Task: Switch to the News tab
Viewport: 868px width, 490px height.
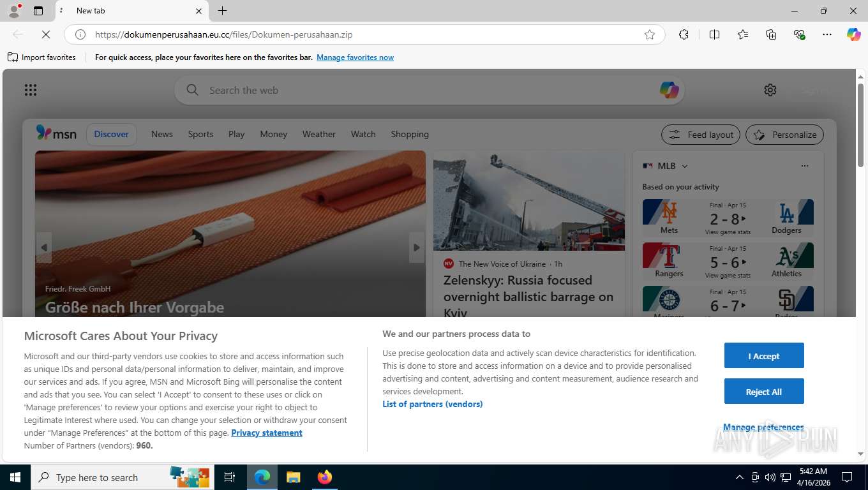Action: (x=162, y=134)
